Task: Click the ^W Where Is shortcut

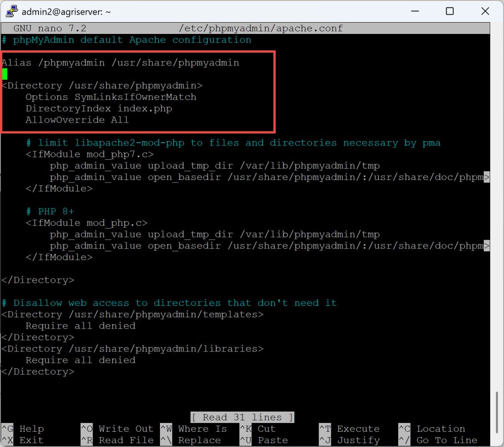Action: click(x=193, y=429)
